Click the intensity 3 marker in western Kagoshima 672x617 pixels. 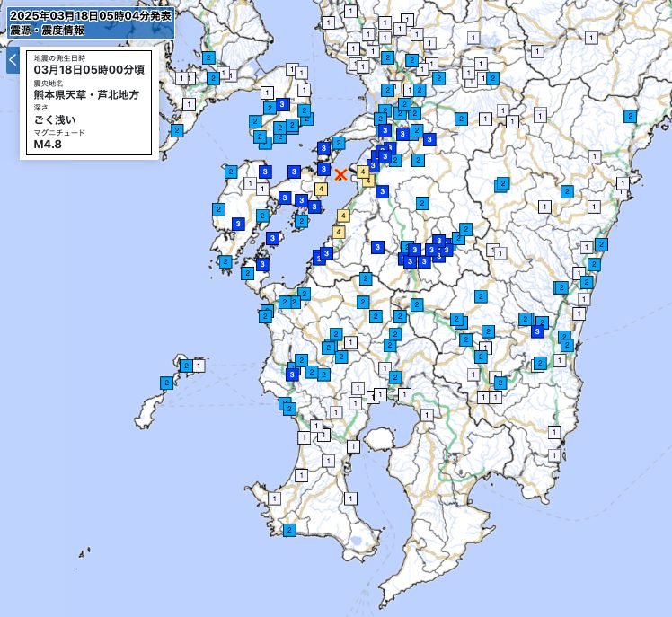click(293, 375)
